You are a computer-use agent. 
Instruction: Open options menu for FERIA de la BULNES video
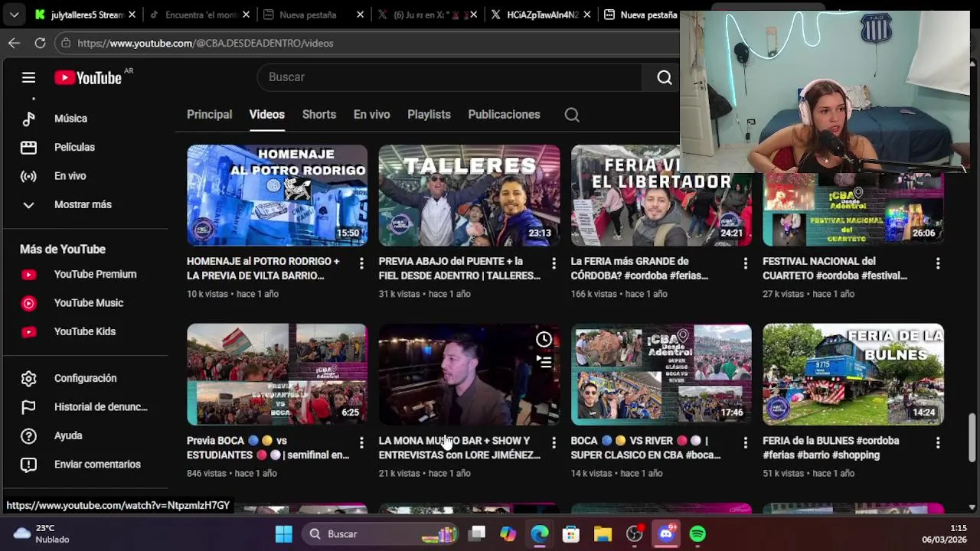point(938,442)
